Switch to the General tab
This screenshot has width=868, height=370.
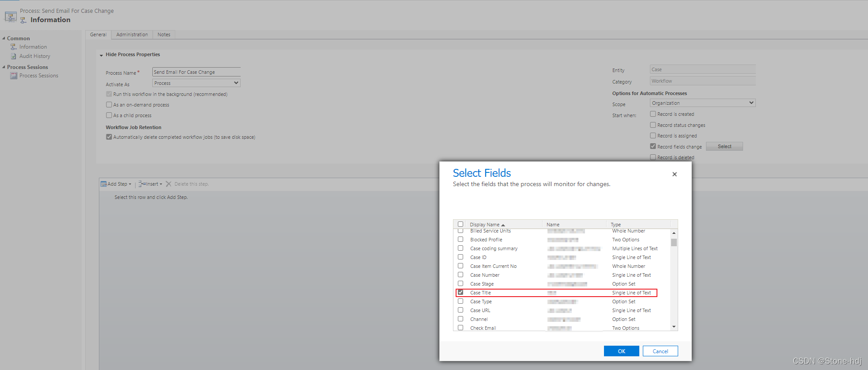98,34
